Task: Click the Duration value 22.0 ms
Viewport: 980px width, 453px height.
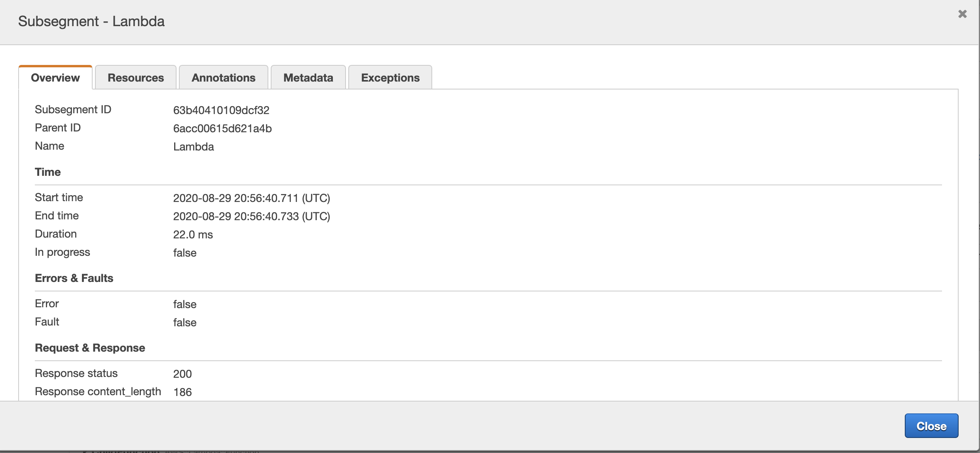Action: 193,234
